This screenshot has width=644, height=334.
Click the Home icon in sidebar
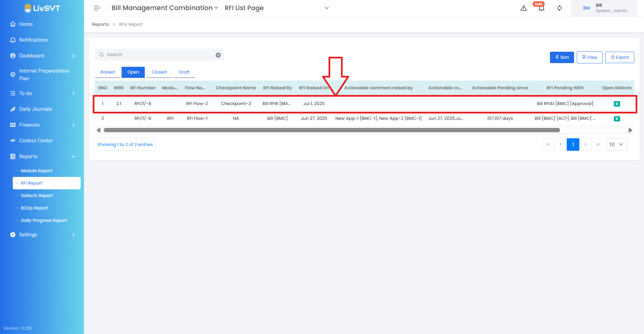point(13,24)
